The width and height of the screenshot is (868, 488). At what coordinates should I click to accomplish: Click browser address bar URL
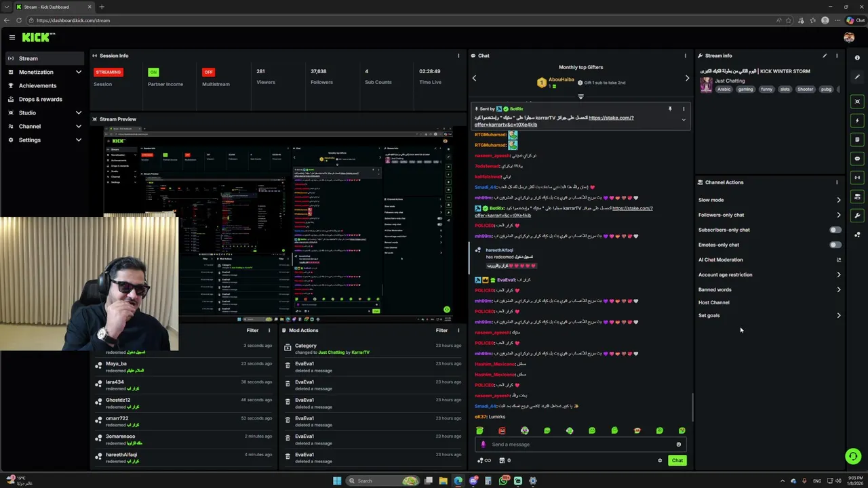73,20
